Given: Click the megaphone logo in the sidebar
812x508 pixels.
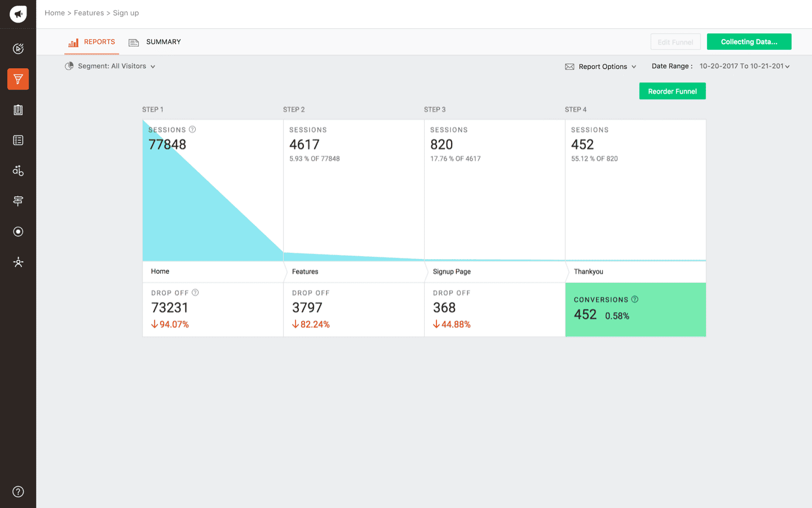Looking at the screenshot, I should click(x=18, y=14).
